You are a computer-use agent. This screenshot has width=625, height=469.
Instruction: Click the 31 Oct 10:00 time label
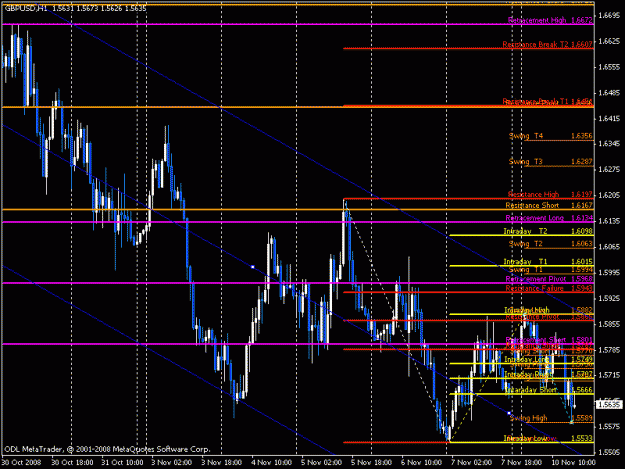tap(122, 462)
